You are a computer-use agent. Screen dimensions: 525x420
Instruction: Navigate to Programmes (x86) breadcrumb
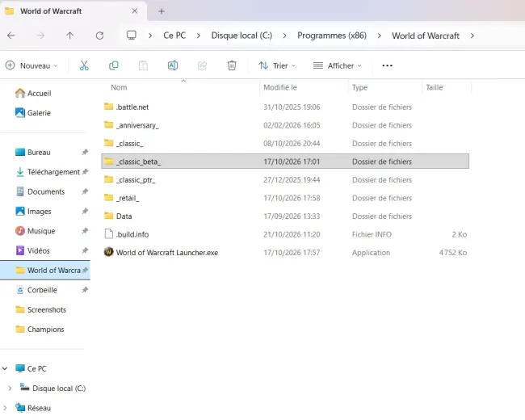point(332,36)
